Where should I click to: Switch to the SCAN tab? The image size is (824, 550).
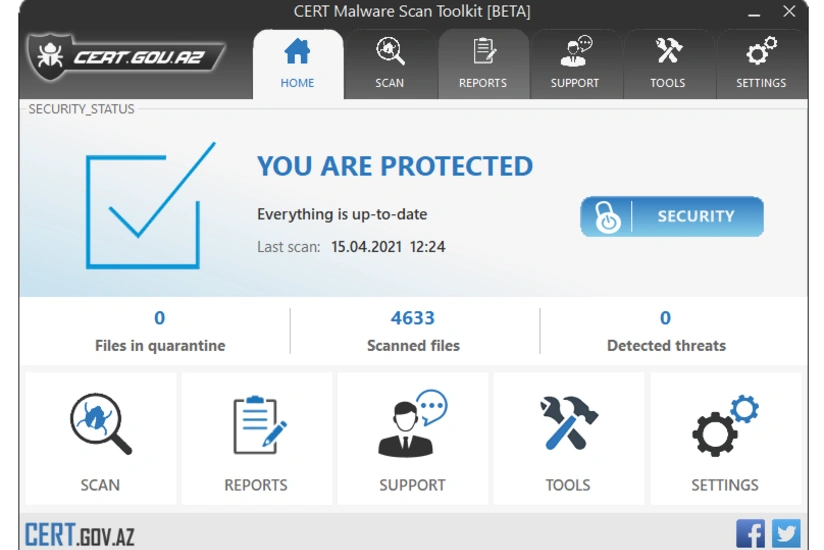(x=390, y=64)
